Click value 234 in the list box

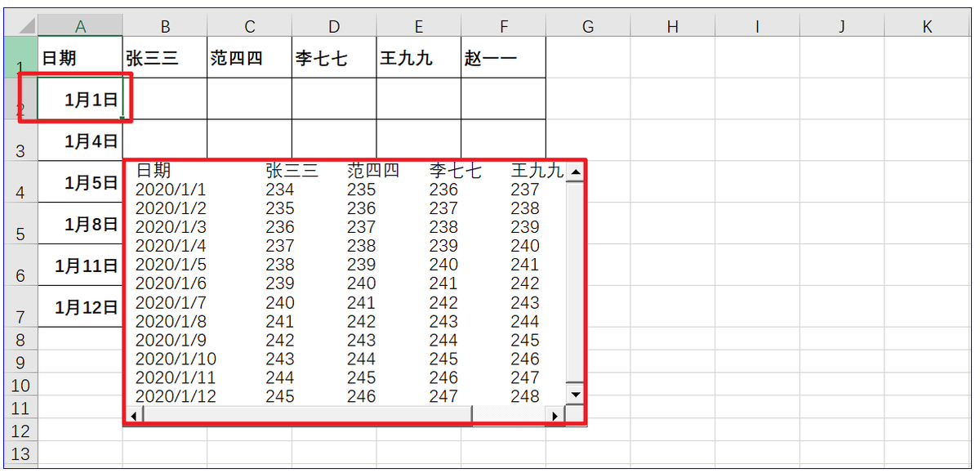[x=280, y=190]
